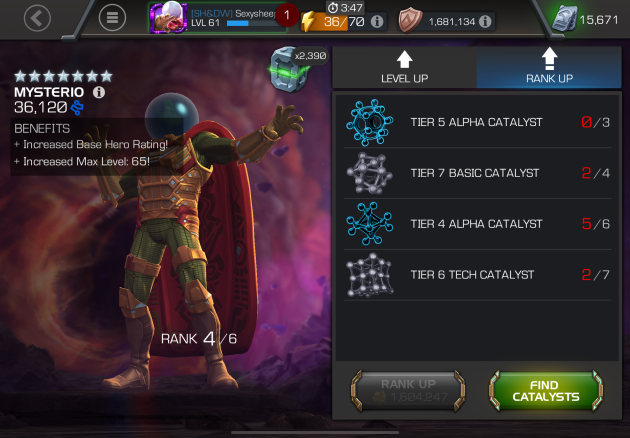The image size is (630, 438).
Task: Tap the red notification badge
Action: 287,15
